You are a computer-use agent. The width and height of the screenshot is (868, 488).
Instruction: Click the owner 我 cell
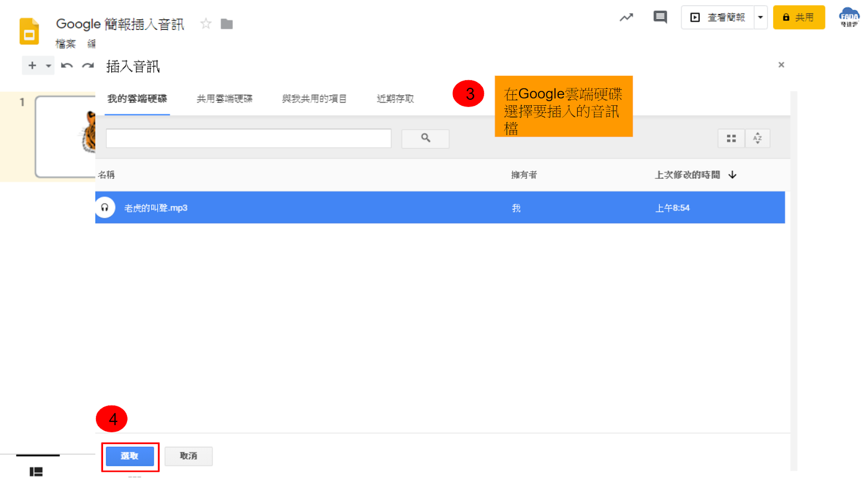516,208
